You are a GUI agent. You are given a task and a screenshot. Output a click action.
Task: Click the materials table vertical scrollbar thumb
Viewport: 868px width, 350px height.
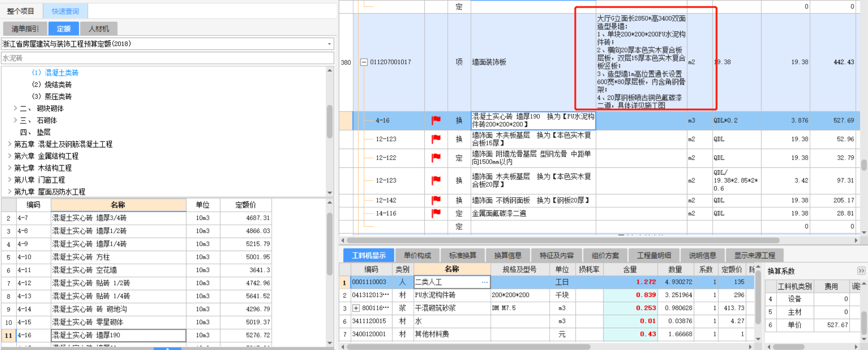pos(758,298)
